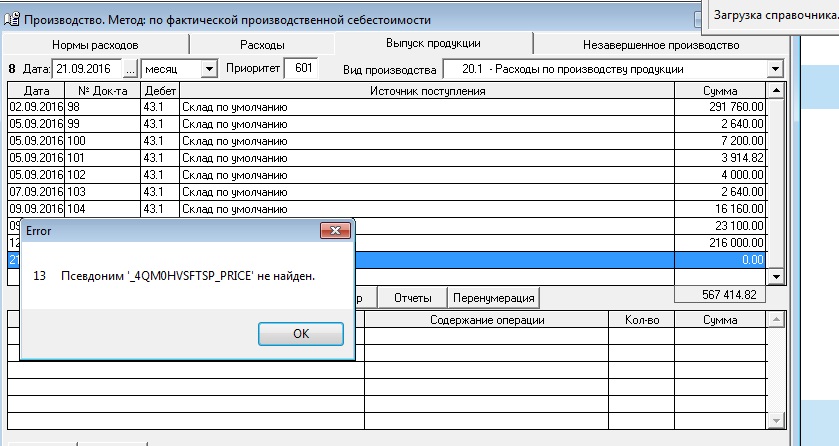The height and width of the screenshot is (446, 839).
Task: Select the Выпуск продукции tab
Action: (x=433, y=44)
